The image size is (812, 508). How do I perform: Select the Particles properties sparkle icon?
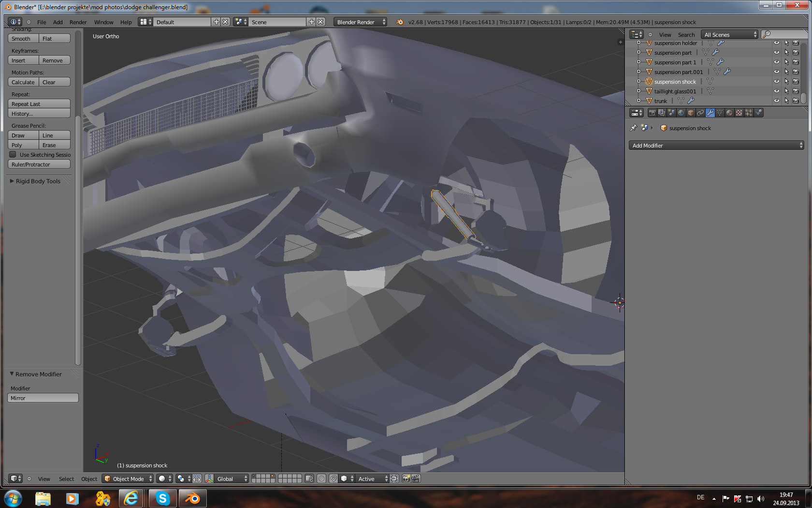[749, 113]
